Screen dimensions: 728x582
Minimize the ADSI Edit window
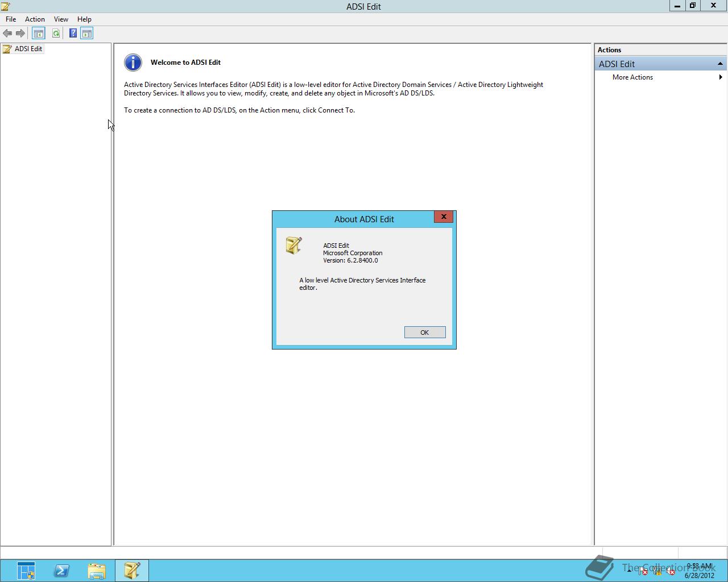tap(677, 6)
